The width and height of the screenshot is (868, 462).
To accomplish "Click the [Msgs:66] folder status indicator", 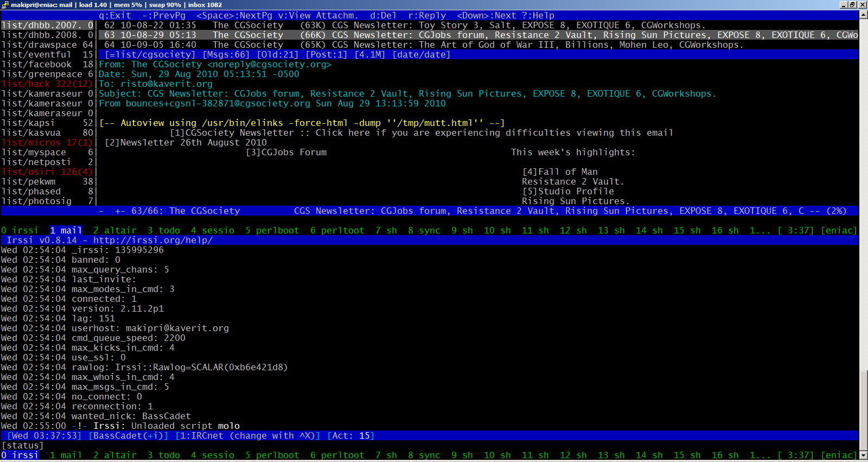I will click(x=226, y=54).
